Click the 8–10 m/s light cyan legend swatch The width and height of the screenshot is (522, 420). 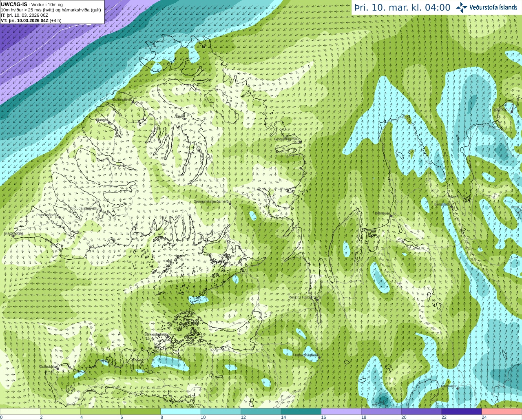coord(181,411)
